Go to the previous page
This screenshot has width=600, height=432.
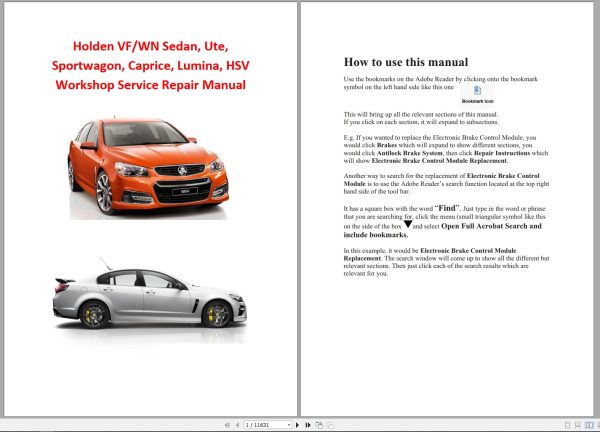click(238, 425)
